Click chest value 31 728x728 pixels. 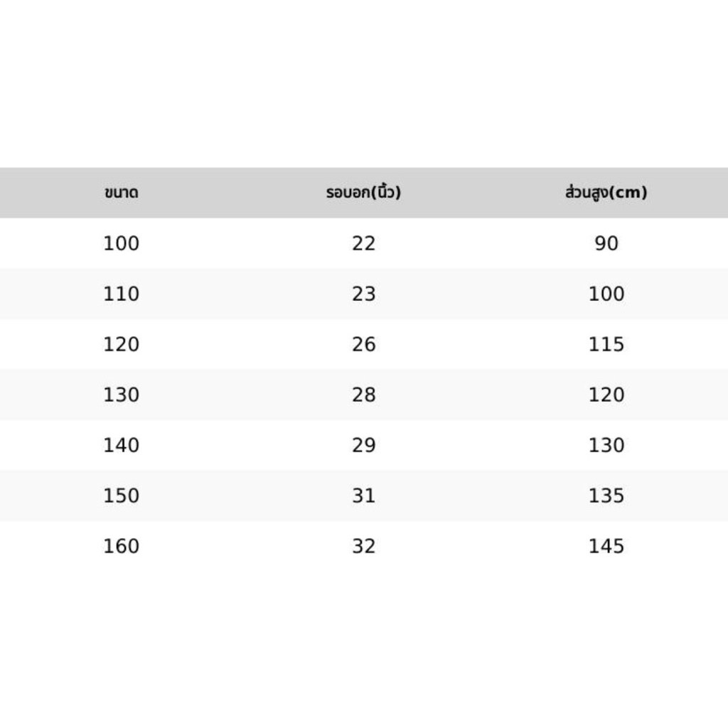363,496
